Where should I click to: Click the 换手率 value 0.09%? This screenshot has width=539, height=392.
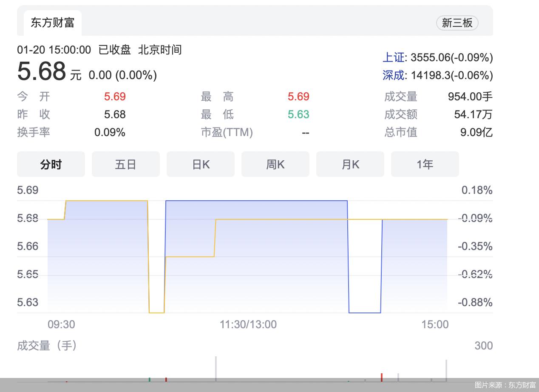tap(110, 132)
